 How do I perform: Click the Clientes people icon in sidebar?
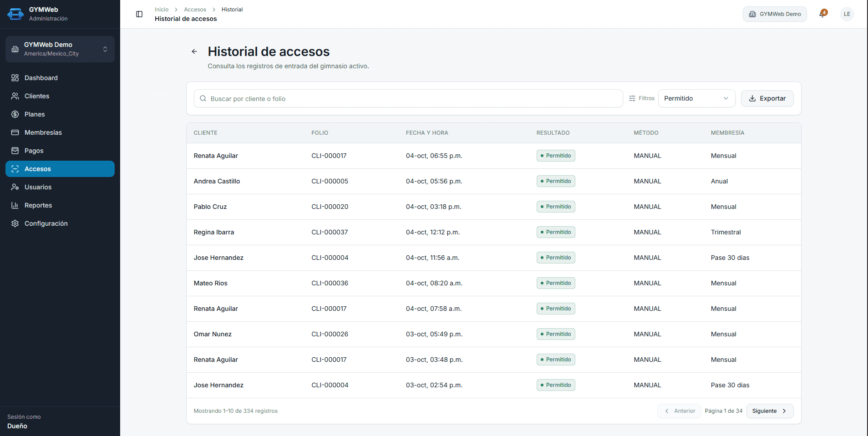pyautogui.click(x=15, y=96)
